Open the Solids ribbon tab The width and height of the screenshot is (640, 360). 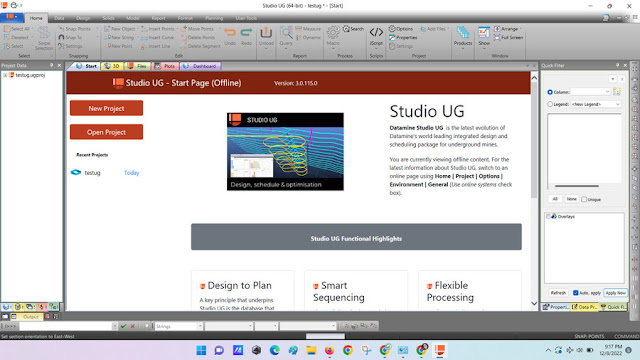tap(109, 18)
